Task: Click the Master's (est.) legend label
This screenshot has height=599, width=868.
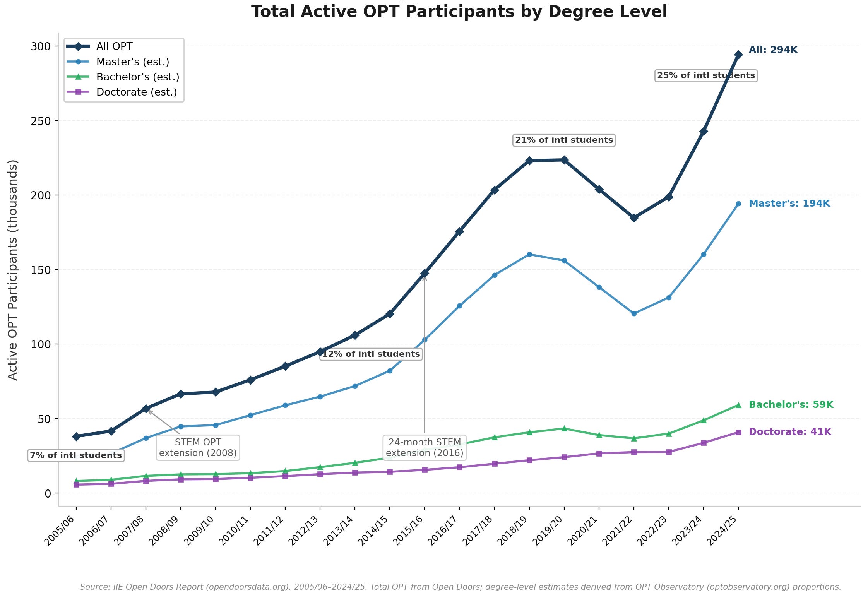Action: pyautogui.click(x=132, y=62)
